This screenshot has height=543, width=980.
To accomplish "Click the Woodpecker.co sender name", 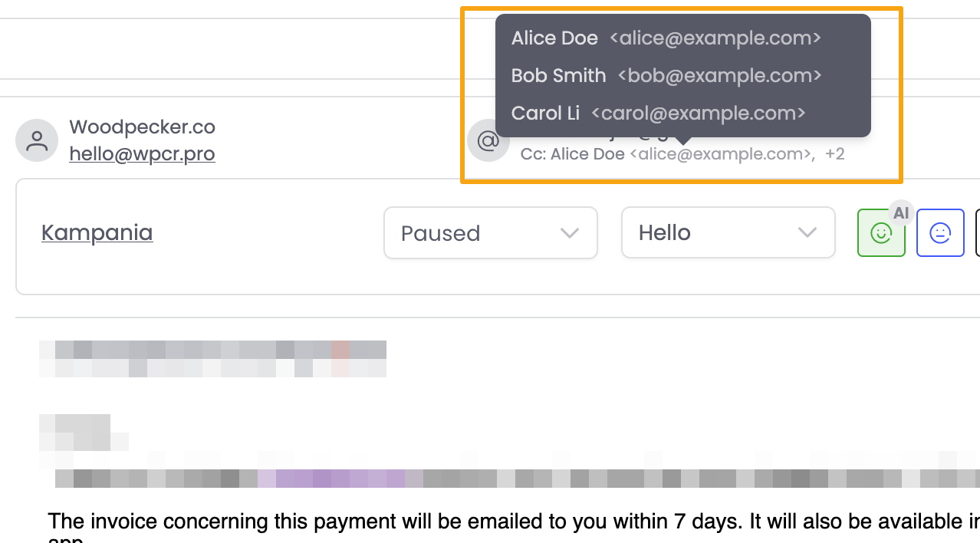I will [142, 127].
